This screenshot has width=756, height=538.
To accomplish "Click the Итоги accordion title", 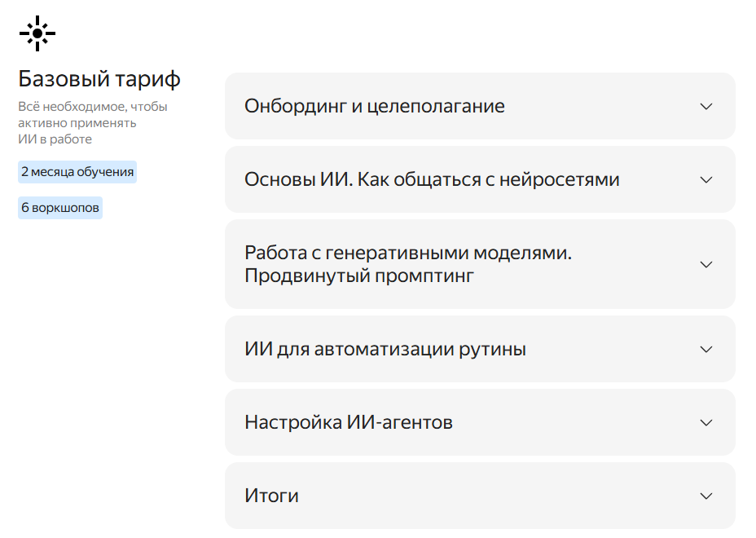I will 271,496.
